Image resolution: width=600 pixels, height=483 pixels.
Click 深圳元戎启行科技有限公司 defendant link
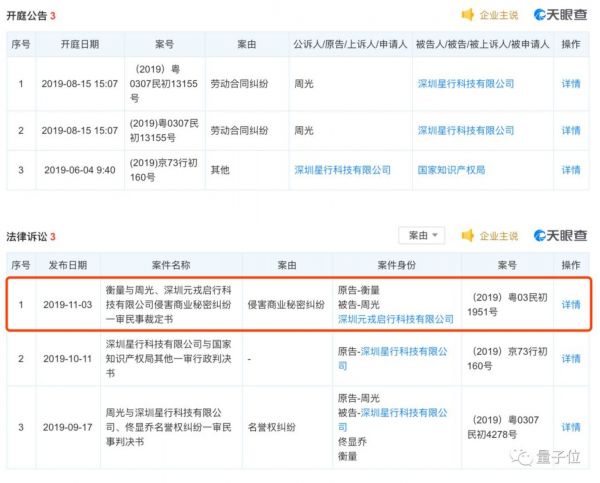coord(395,319)
